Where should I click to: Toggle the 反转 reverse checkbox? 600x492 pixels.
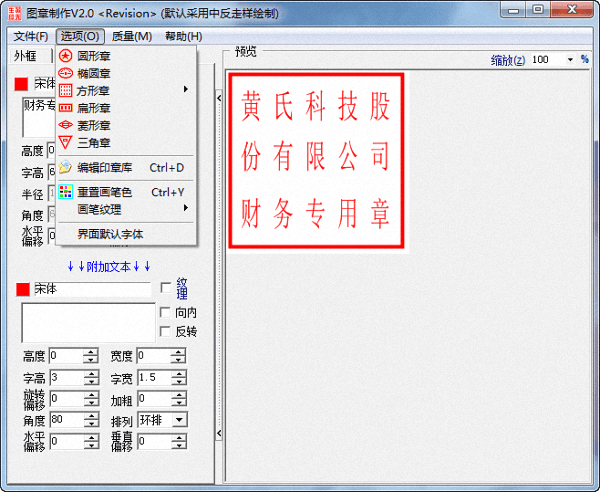pyautogui.click(x=166, y=331)
